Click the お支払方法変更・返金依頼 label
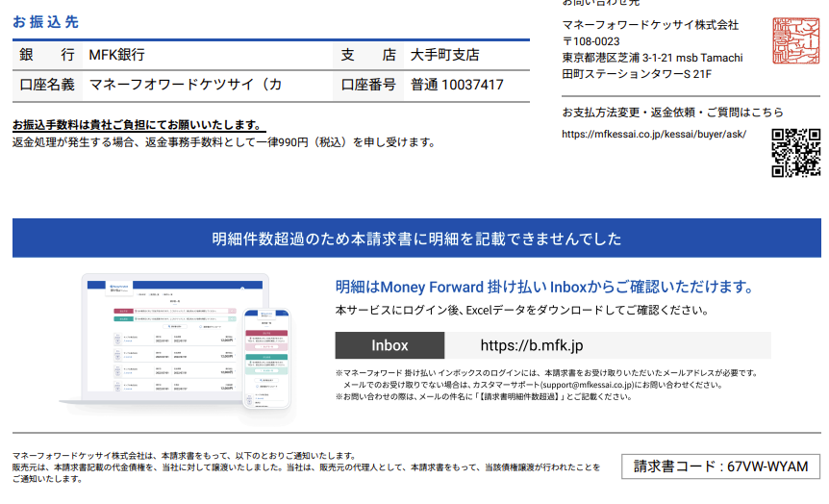Image resolution: width=829 pixels, height=504 pixels. (672, 113)
